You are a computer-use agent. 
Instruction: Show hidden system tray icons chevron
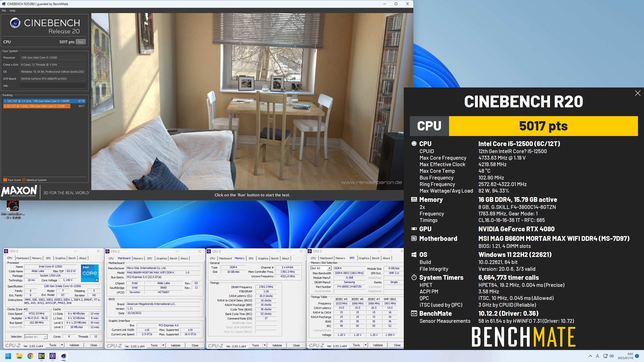[590, 356]
